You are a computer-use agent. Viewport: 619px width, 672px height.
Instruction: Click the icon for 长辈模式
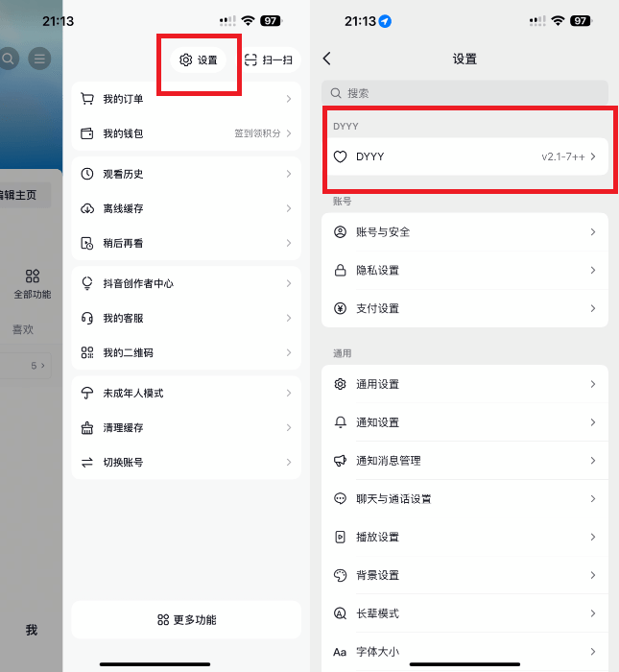tap(340, 613)
